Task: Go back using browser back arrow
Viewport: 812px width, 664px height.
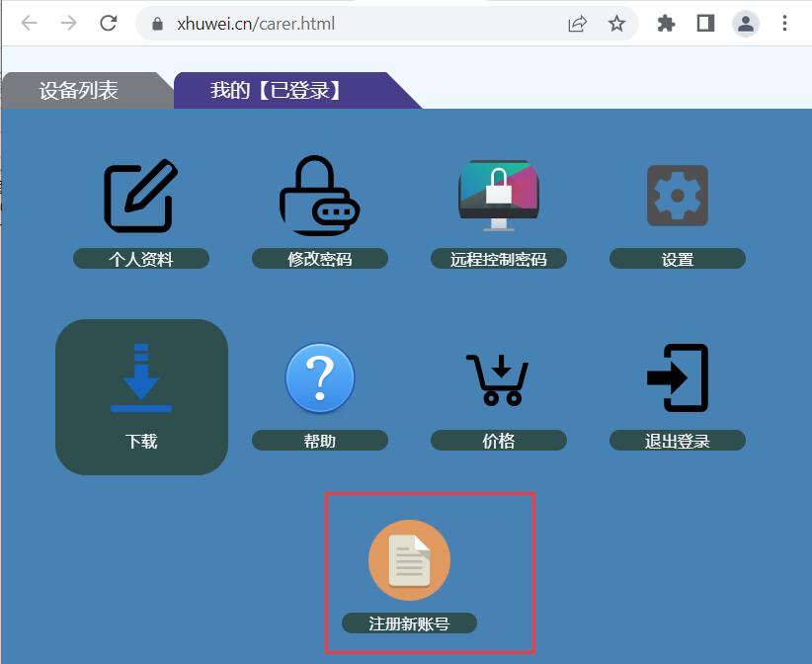Action: (x=29, y=24)
